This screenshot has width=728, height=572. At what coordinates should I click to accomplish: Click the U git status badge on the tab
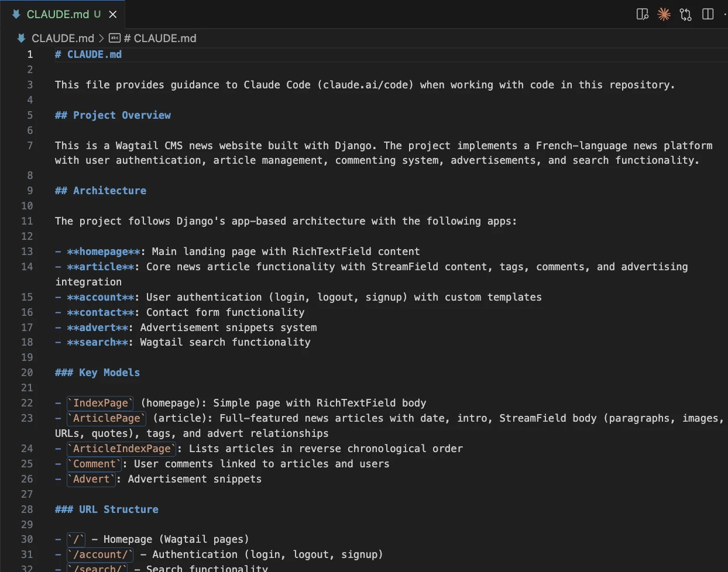point(97,14)
